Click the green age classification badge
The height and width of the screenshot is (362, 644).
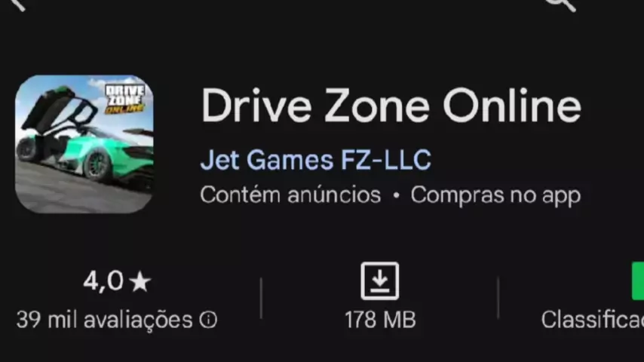[638, 281]
